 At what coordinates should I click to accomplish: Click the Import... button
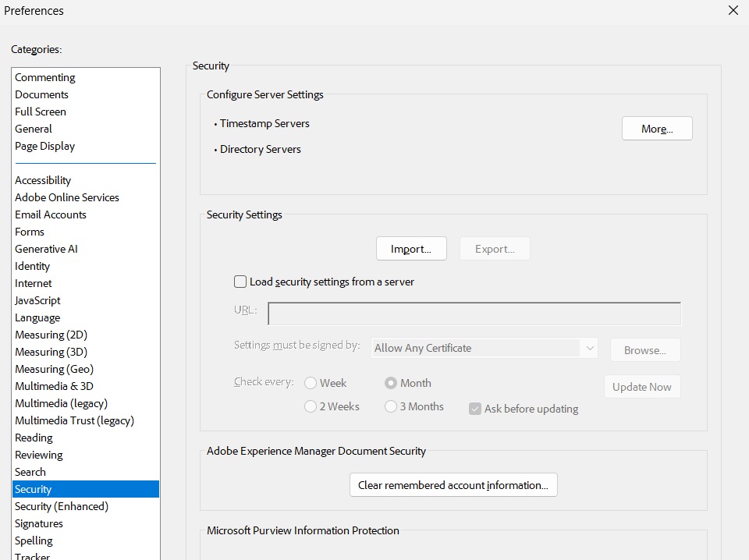411,249
